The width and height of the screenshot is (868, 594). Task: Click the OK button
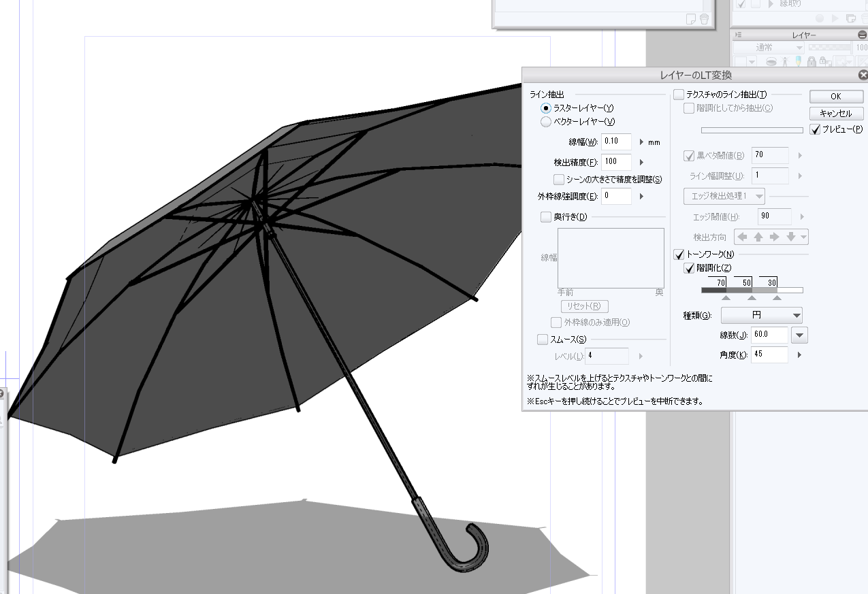pos(836,96)
